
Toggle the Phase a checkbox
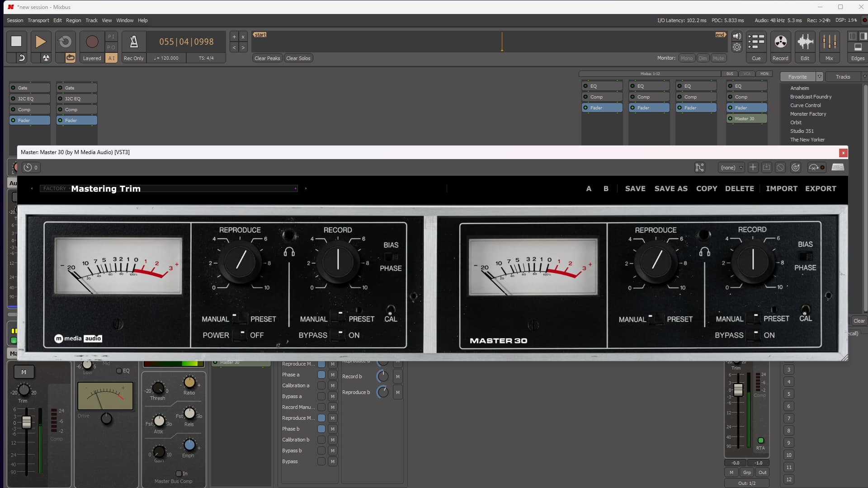[321, 375]
